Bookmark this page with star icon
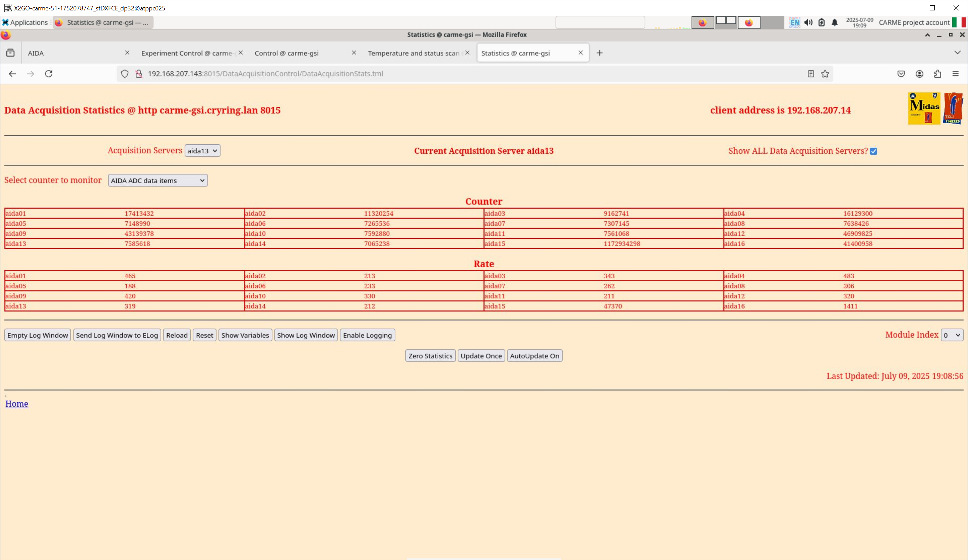This screenshot has width=968, height=560. (x=825, y=74)
